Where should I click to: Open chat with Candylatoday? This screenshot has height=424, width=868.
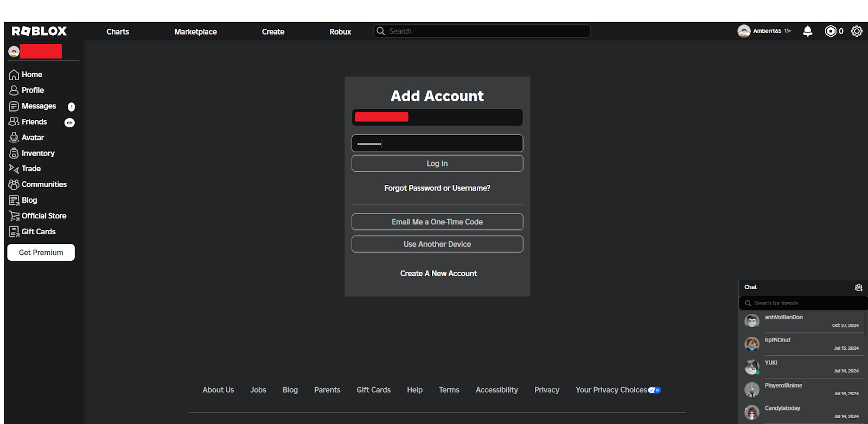803,413
